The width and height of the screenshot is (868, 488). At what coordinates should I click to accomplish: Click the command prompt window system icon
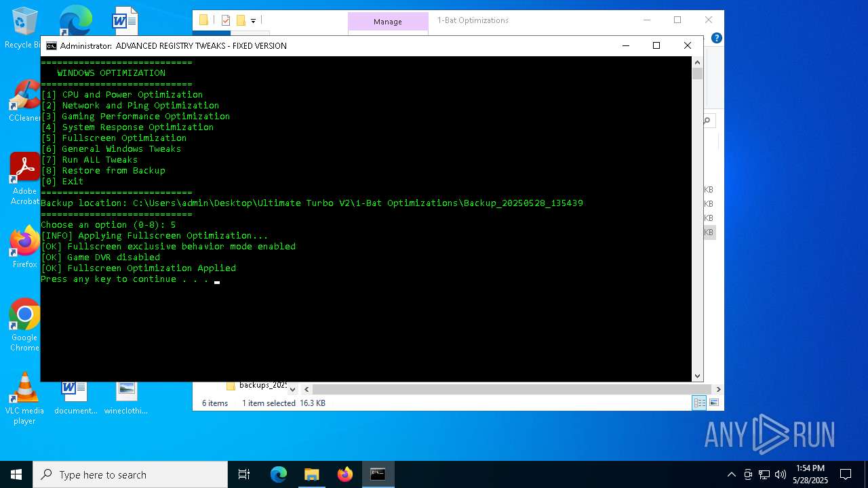tap(52, 46)
